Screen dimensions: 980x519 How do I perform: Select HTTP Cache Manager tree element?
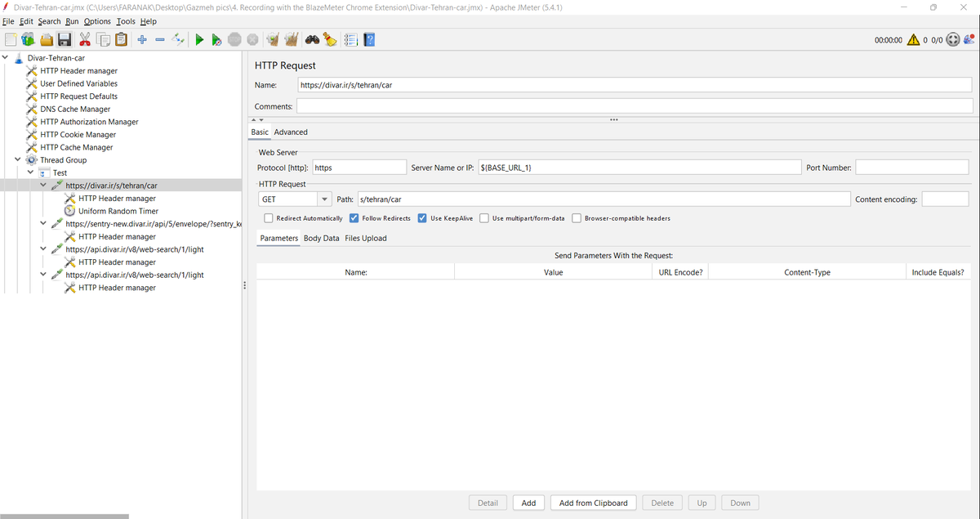point(76,147)
